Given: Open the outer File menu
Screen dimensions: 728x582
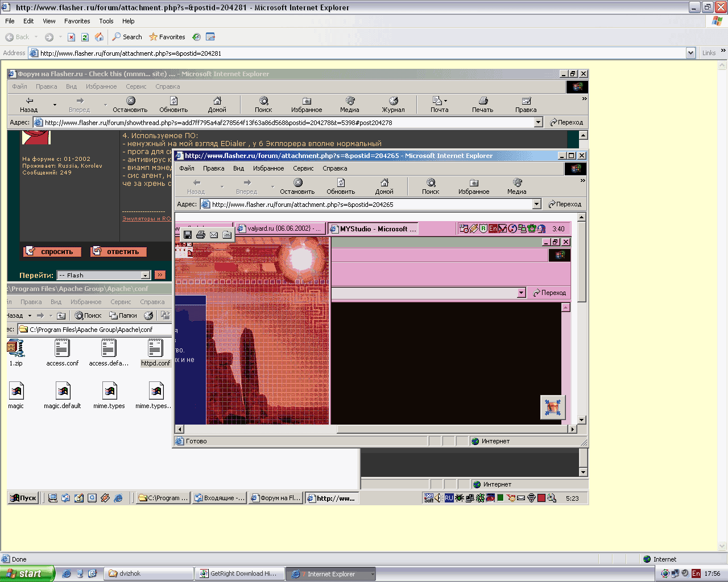Looking at the screenshot, I should (x=10, y=21).
